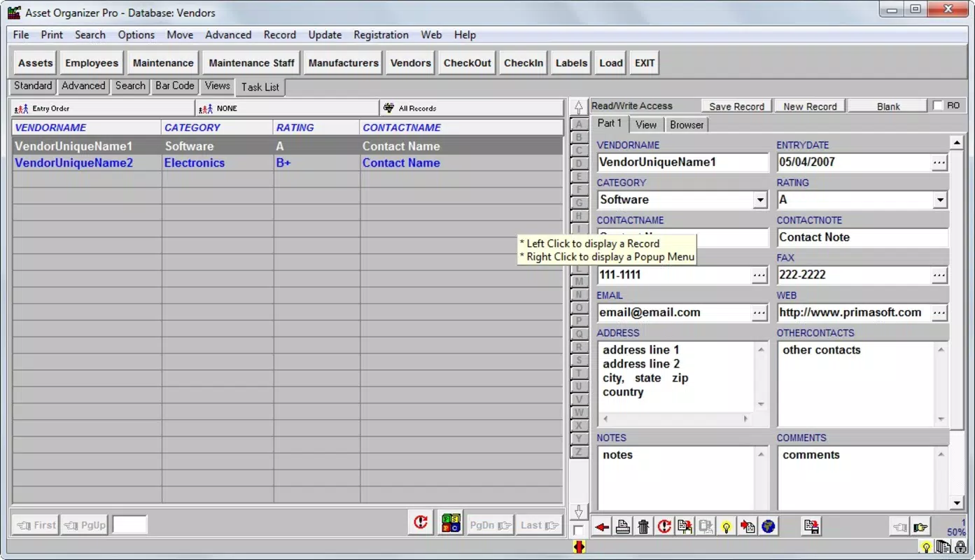This screenshot has width=975, height=560.
Task: Switch to the Bar Code tab
Action: [174, 85]
